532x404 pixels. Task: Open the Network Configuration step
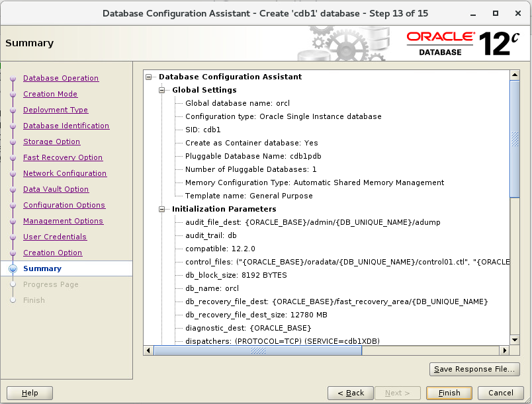point(65,173)
